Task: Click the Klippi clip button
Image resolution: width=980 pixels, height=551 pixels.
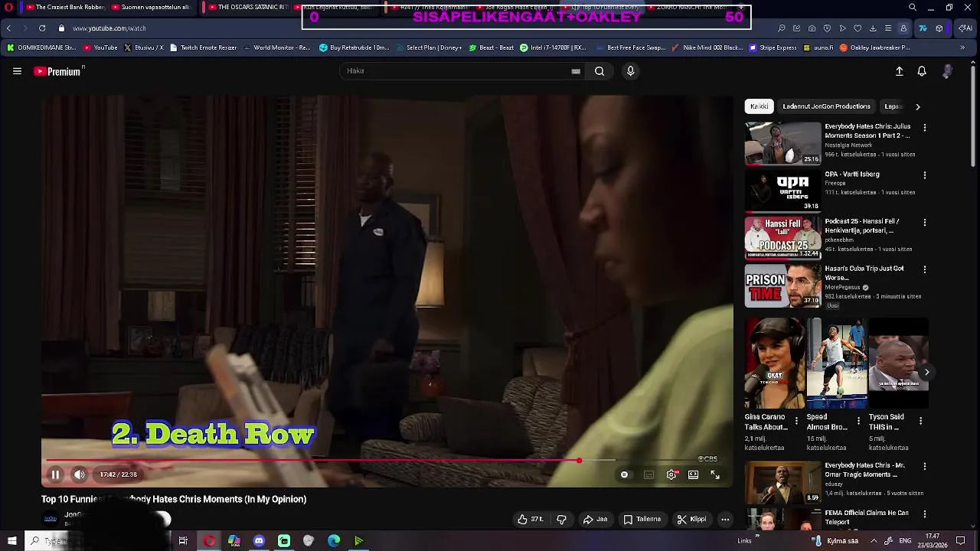Action: [691, 519]
